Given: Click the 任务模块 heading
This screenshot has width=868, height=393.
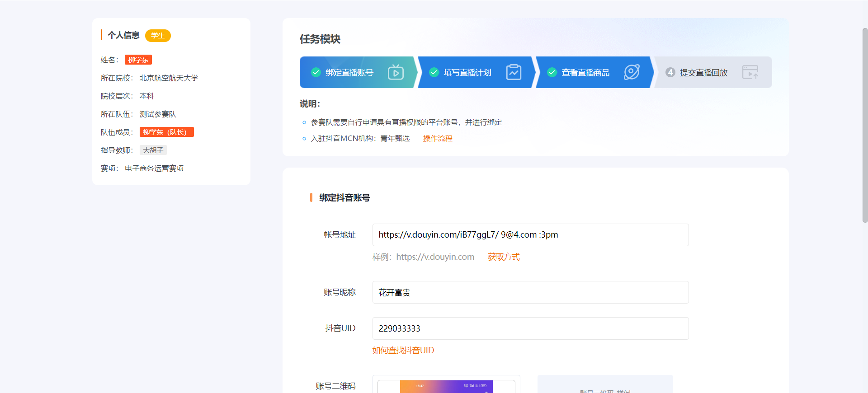Looking at the screenshot, I should tap(320, 39).
